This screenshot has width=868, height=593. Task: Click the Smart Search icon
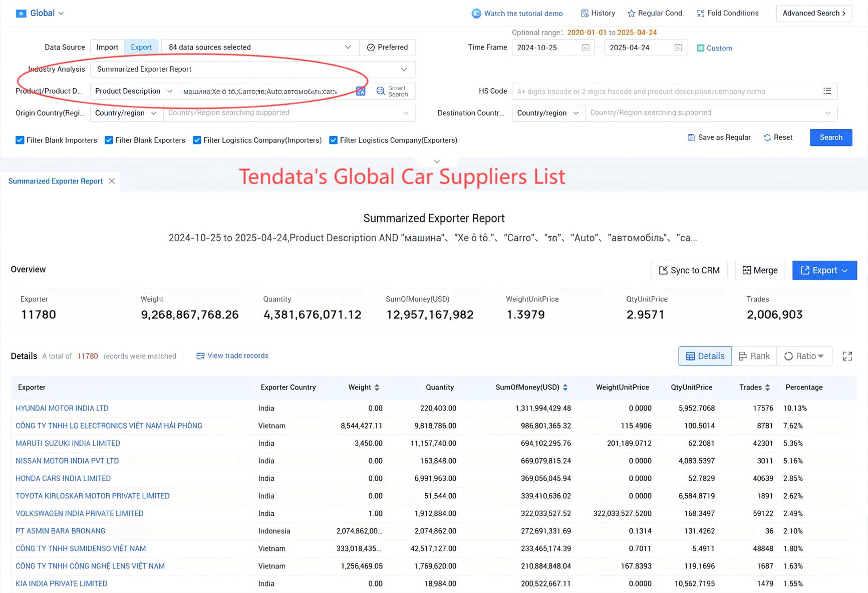pos(381,91)
